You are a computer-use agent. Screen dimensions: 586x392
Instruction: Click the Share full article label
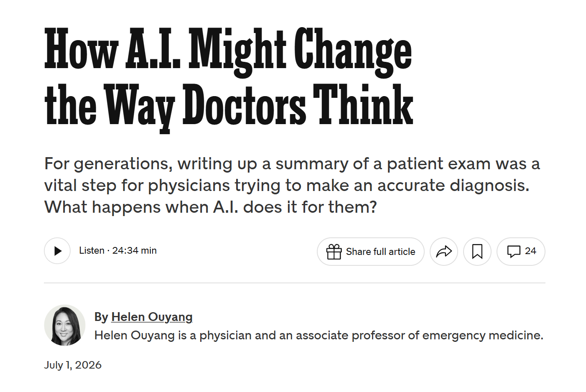click(x=380, y=252)
